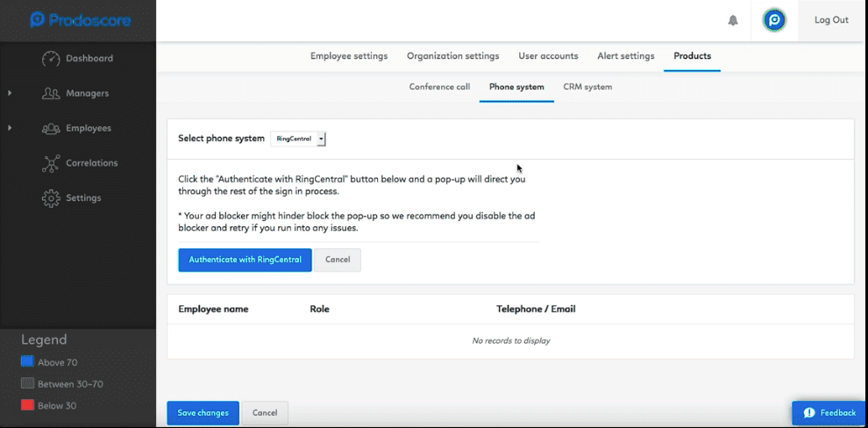Click the blue Above 70 legend swatch
868x428 pixels.
click(27, 361)
